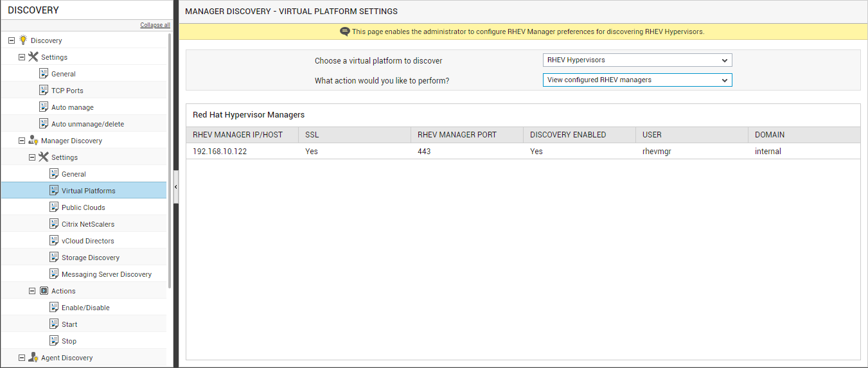Click the Manager Discovery person icon
Viewport: 868px width, 368px height.
[x=33, y=140]
